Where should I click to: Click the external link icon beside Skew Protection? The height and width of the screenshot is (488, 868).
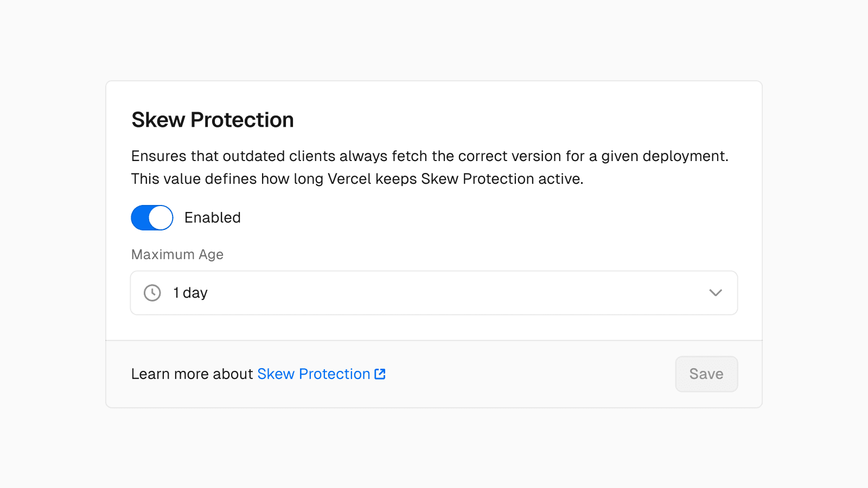click(380, 374)
